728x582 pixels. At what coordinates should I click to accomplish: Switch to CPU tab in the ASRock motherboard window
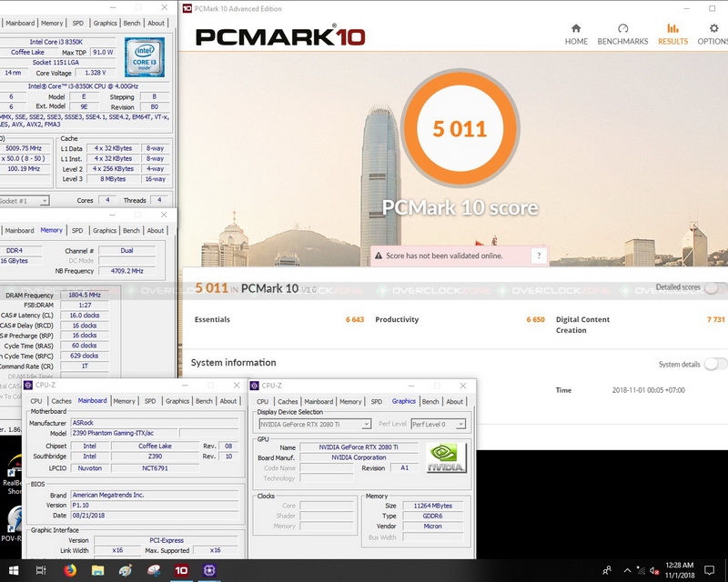pos(36,401)
